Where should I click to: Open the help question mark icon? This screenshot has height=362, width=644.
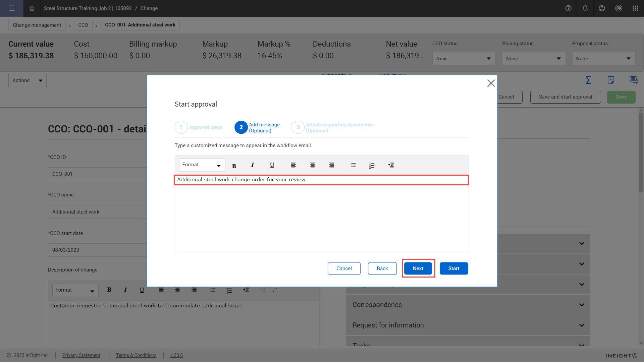[568, 8]
